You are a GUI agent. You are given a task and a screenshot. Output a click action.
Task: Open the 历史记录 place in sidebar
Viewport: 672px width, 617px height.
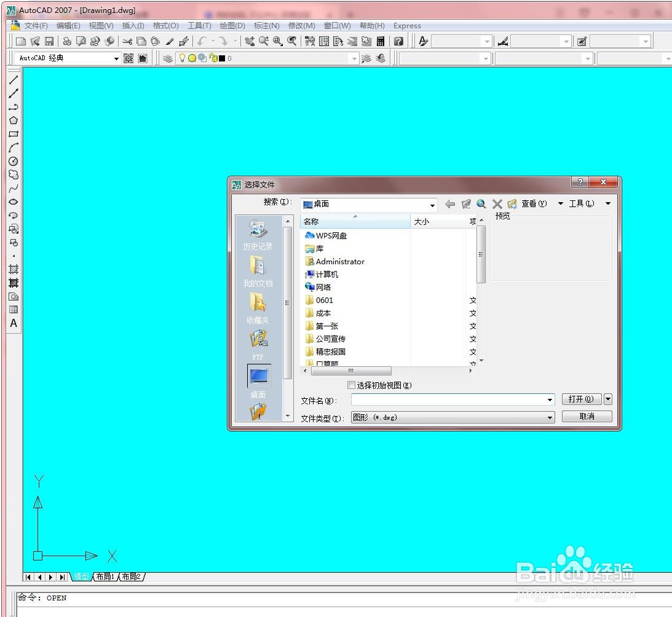click(258, 234)
